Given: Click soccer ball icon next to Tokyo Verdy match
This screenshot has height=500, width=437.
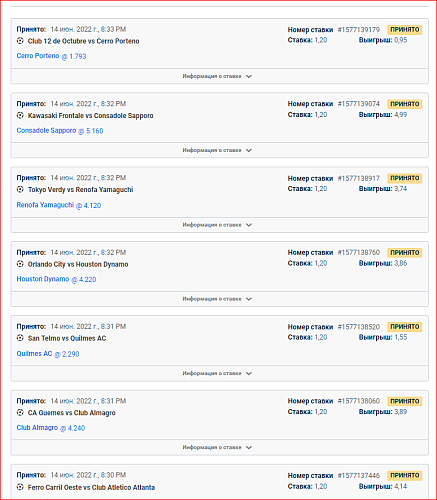Looking at the screenshot, I should click(x=20, y=189).
